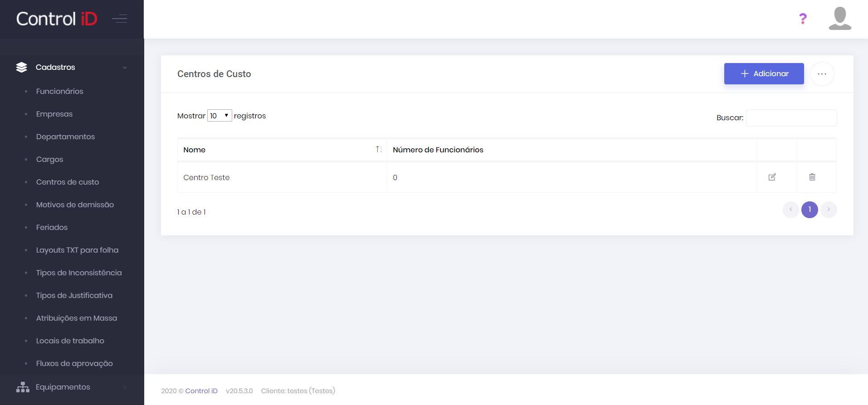Click the Equipamentos network icon

22,387
